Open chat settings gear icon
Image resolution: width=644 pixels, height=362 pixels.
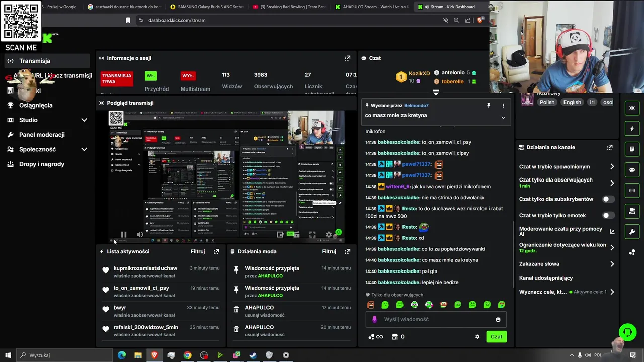(x=477, y=337)
